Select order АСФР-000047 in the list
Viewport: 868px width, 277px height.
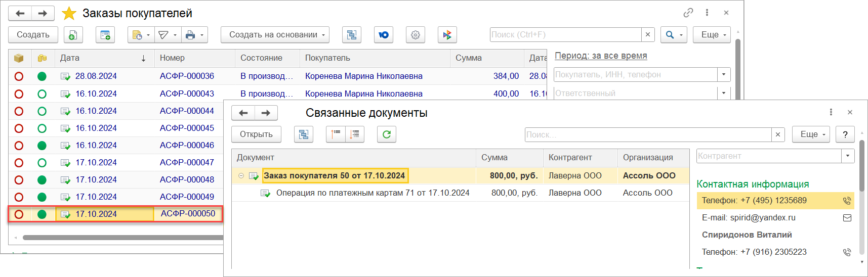click(187, 163)
